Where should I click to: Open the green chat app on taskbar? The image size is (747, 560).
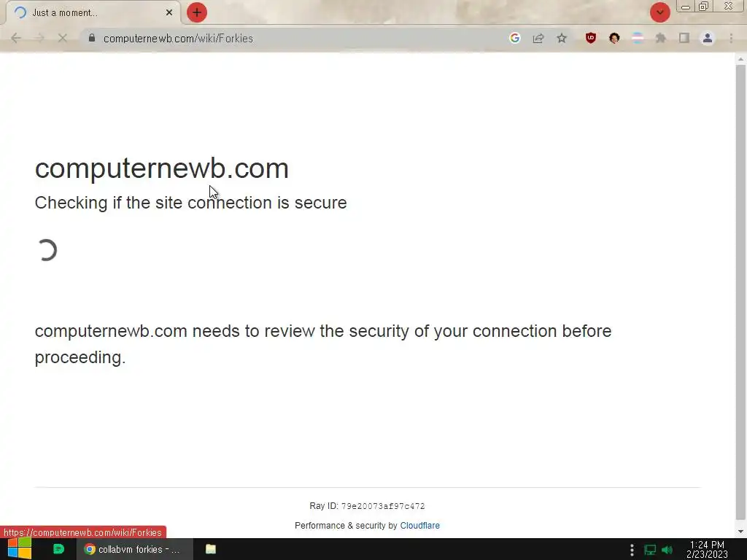click(58, 549)
